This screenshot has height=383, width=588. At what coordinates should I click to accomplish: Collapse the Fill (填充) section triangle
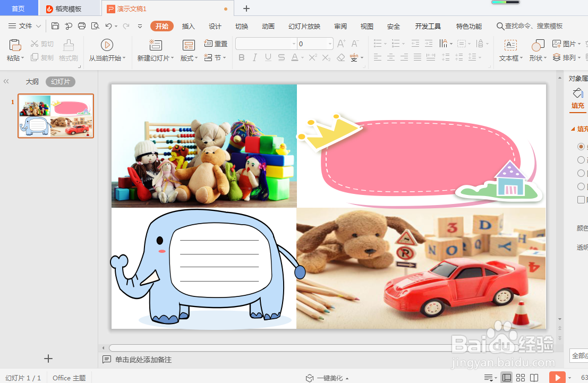[x=573, y=129]
